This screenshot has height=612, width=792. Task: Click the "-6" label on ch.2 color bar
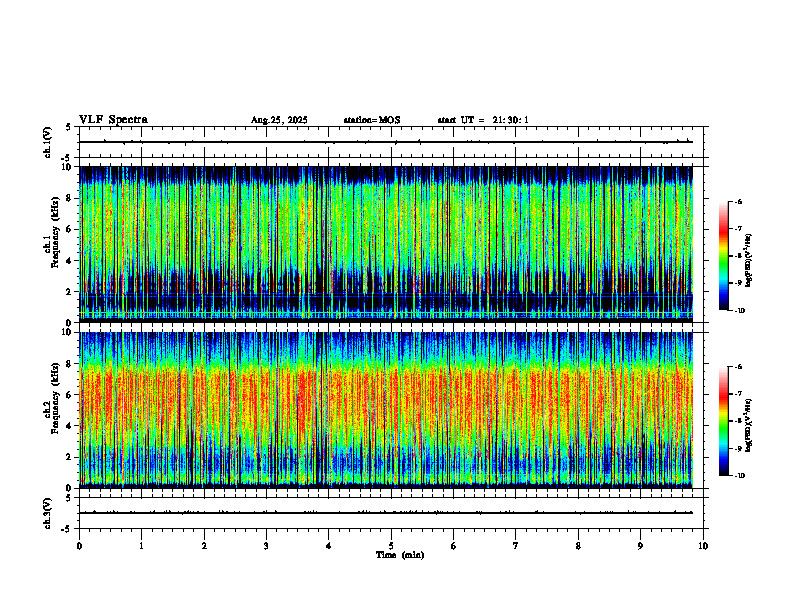pos(738,367)
